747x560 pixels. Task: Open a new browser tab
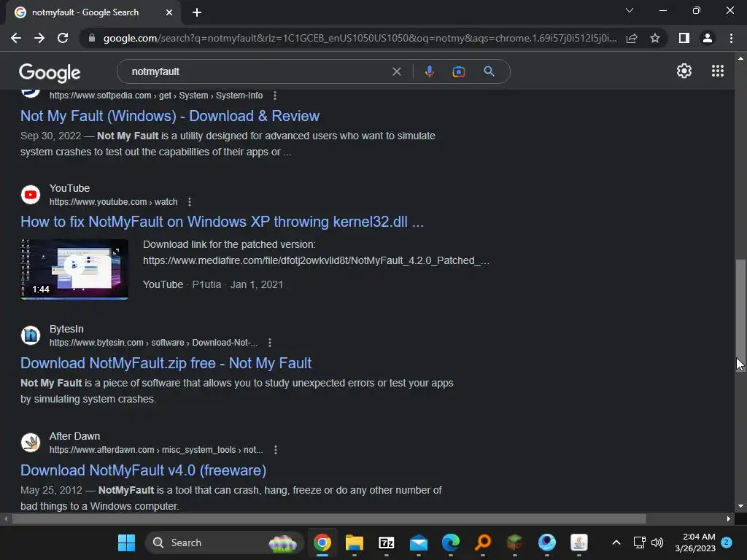point(197,12)
